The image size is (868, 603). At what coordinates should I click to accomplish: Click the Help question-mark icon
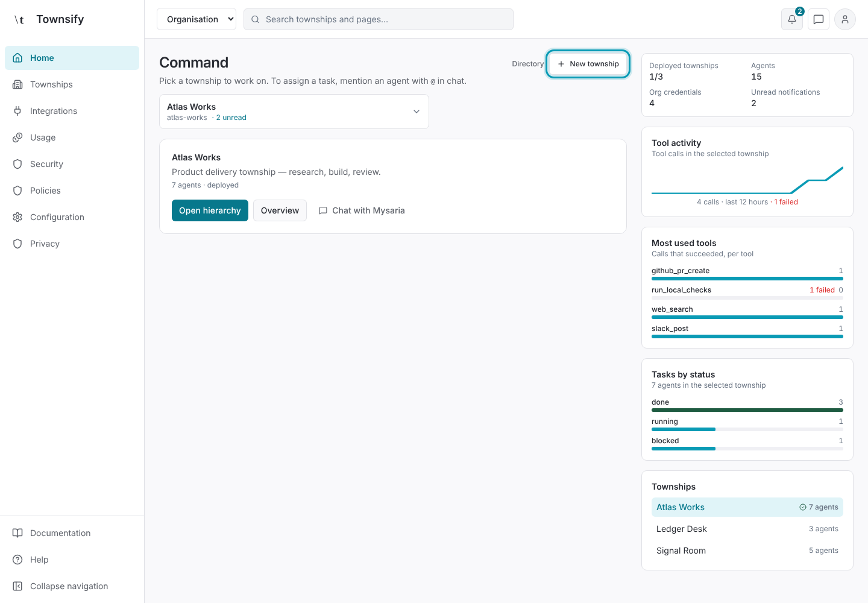click(x=17, y=560)
